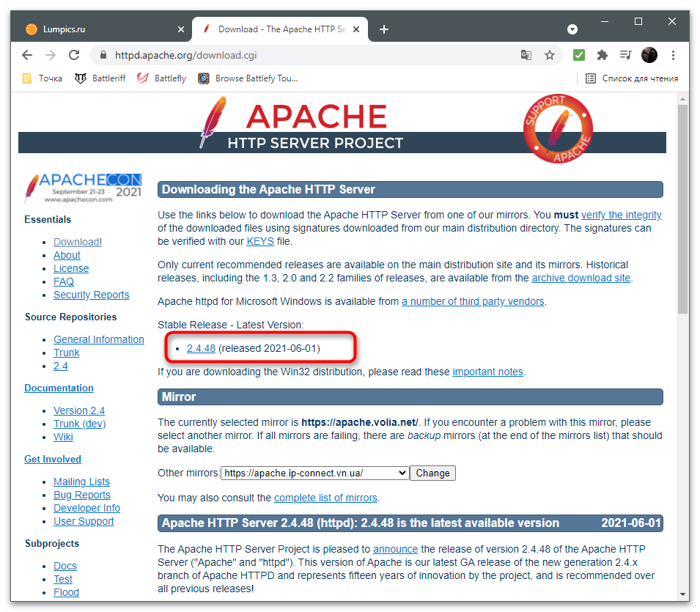Click the scrollbar up arrow
Viewport: 700px width, 612px height.
tap(682, 98)
